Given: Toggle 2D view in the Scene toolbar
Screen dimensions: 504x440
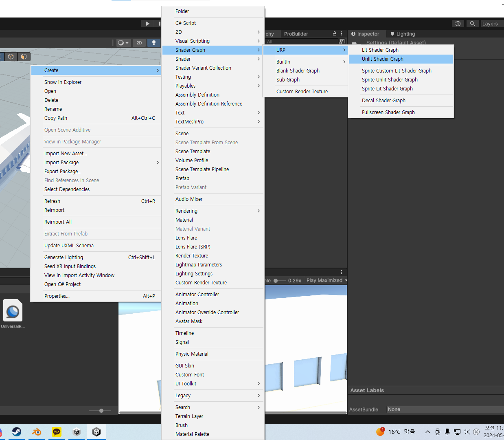Looking at the screenshot, I should [139, 43].
